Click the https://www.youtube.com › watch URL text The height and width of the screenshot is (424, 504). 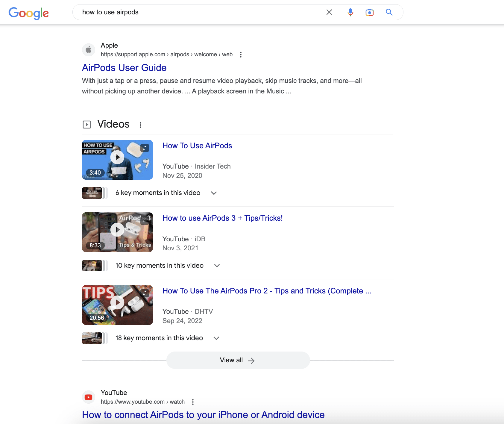coord(143,402)
